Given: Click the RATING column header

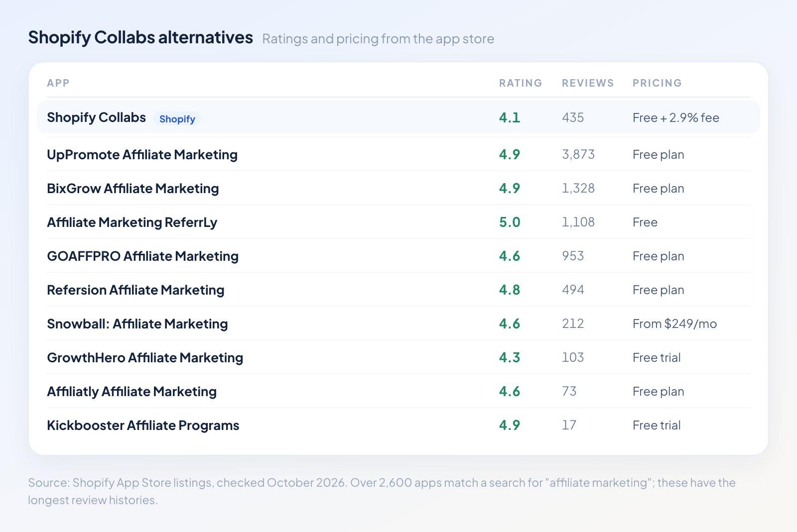Looking at the screenshot, I should tap(521, 83).
